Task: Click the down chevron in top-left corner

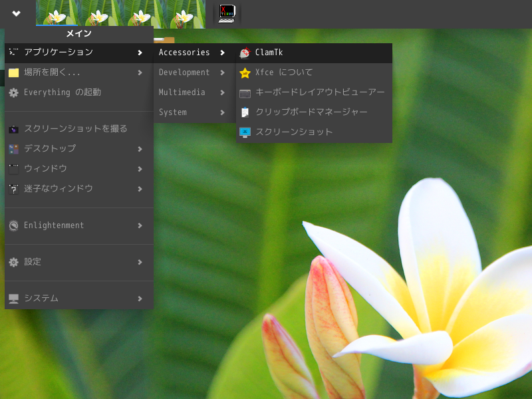Action: point(16,13)
